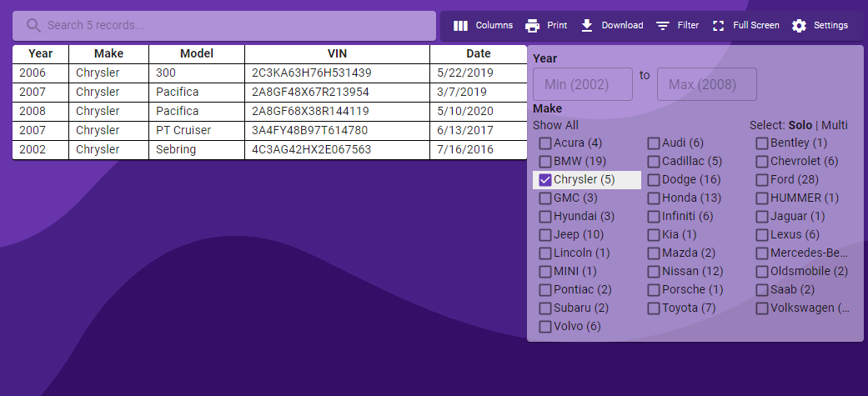Click the Download arrow icon
Screen dimensions: 868x396
587,26
